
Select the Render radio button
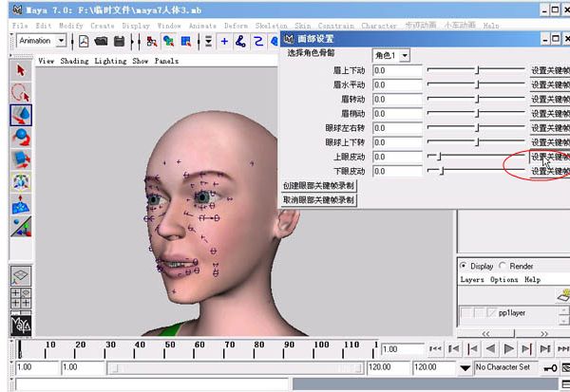(503, 266)
